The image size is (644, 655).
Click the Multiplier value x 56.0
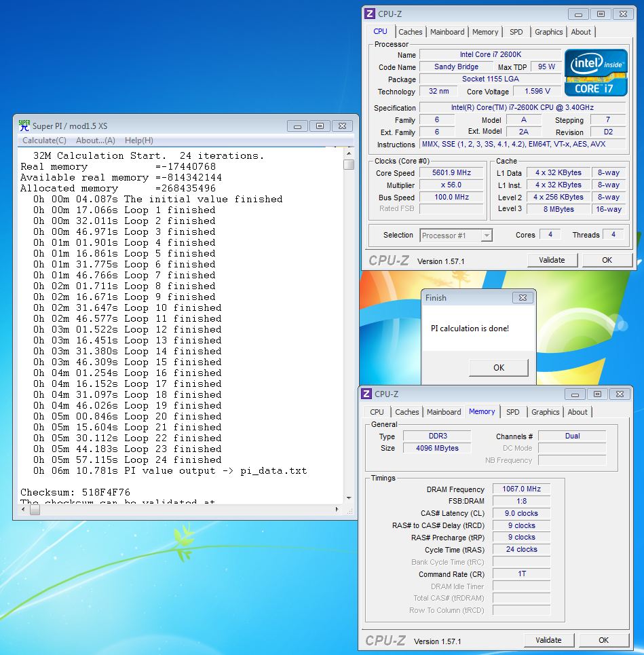pyautogui.click(x=451, y=185)
